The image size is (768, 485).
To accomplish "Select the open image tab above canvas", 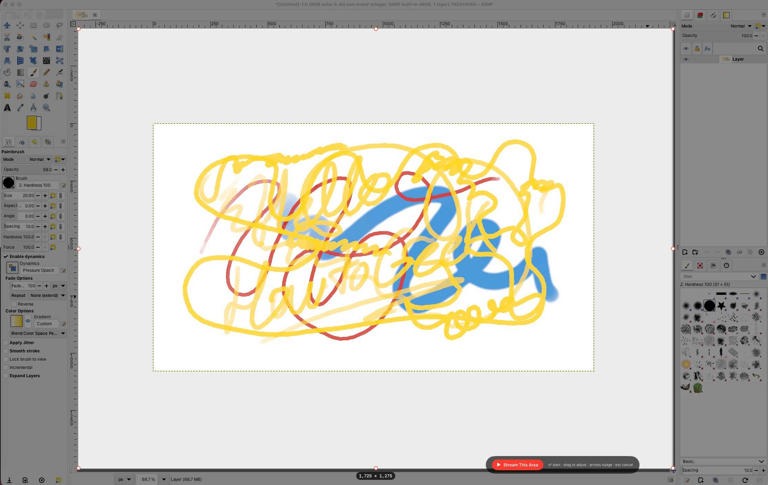I will click(x=81, y=15).
